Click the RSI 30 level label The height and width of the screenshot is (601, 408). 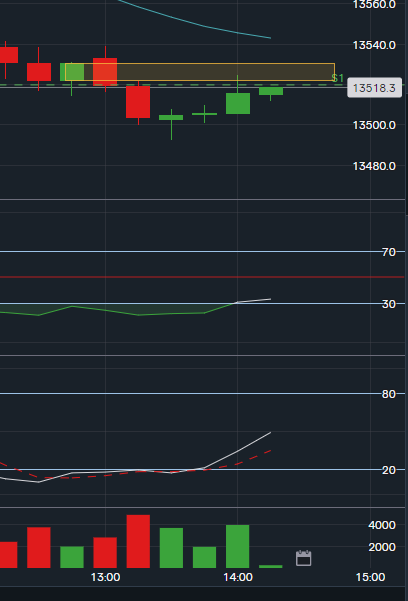[388, 304]
